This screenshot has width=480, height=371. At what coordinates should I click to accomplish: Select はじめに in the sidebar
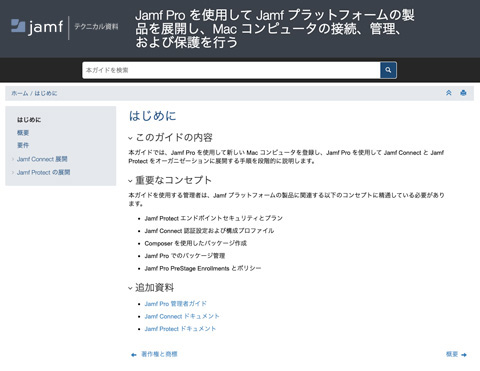click(29, 120)
